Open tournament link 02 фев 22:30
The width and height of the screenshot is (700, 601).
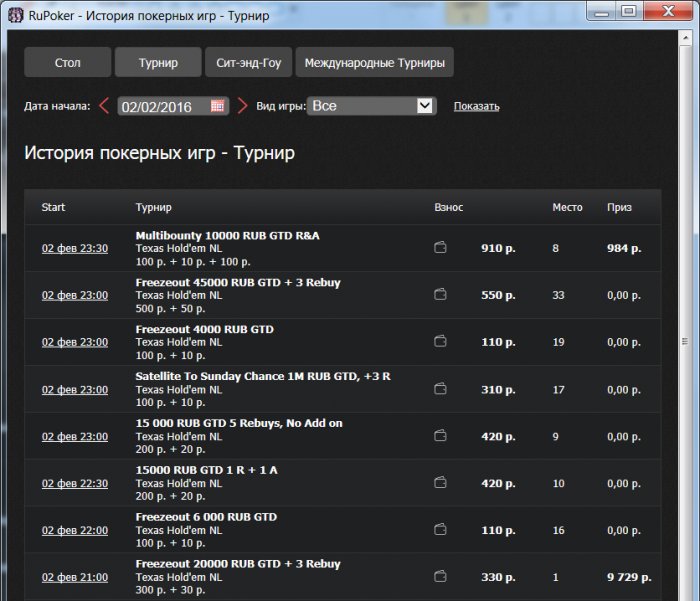75,483
